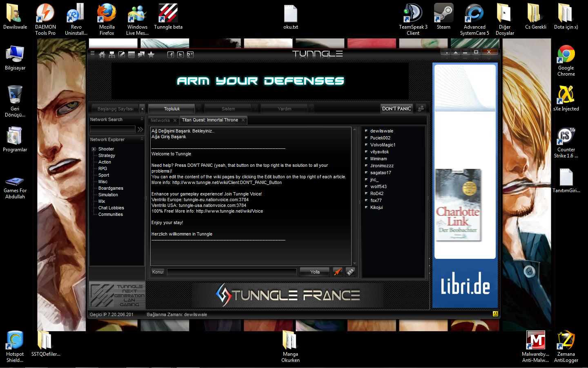
Task: Open the Hotspot Shield desktop icon
Action: (x=15, y=347)
